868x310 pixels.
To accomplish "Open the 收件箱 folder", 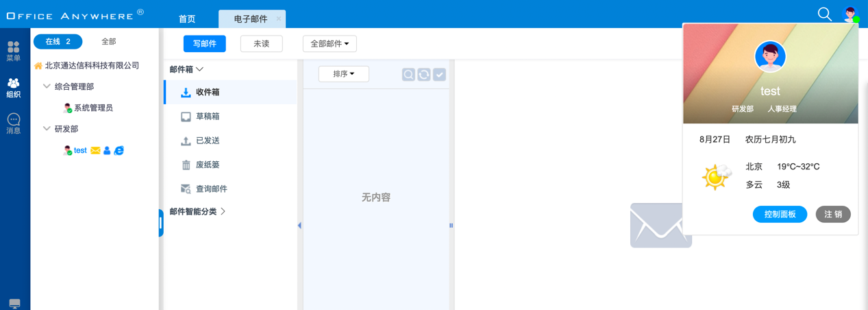I will 231,92.
